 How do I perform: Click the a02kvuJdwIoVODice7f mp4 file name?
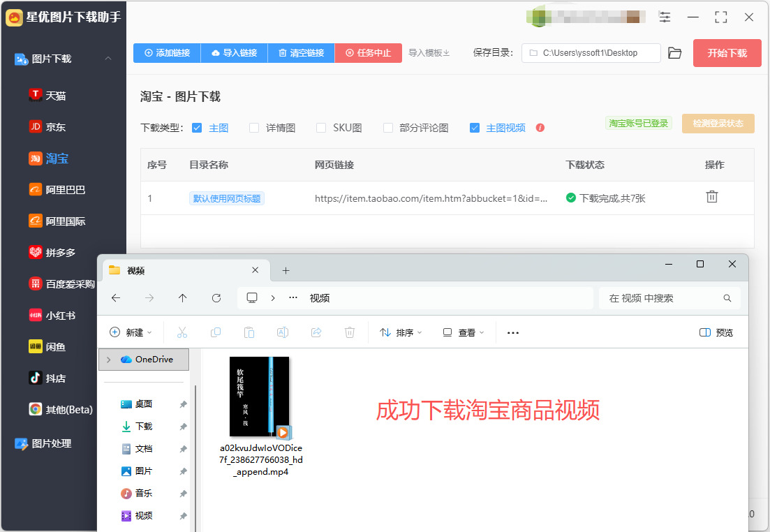coord(261,460)
